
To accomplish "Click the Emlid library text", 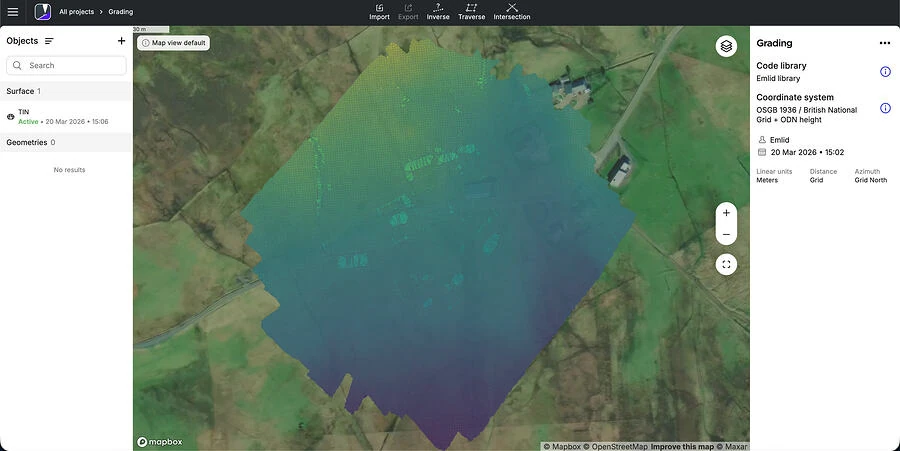I will (x=778, y=79).
